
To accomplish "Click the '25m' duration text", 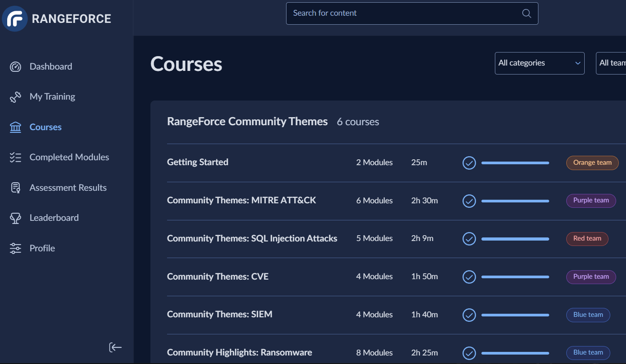I will click(x=419, y=162).
